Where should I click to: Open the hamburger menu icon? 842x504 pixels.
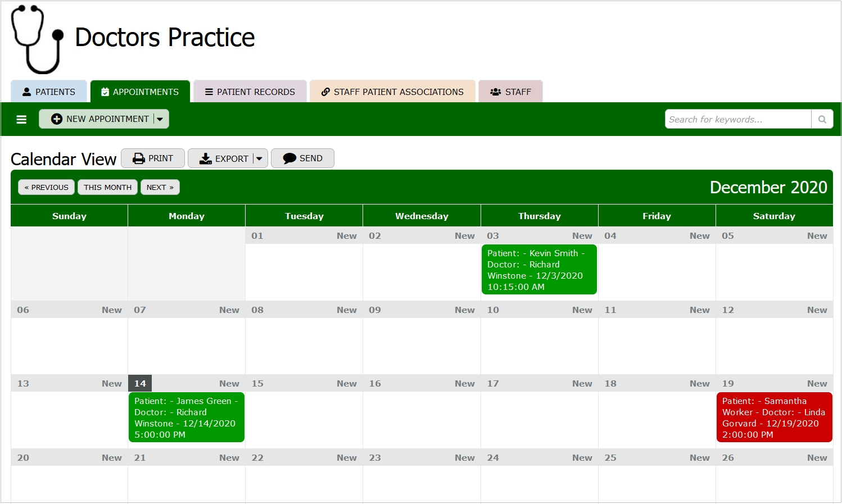[x=21, y=119]
